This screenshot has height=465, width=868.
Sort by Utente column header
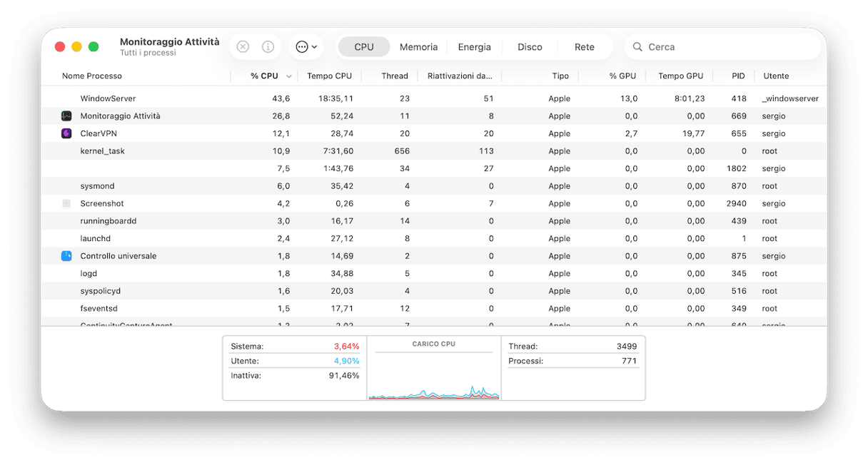tap(776, 76)
